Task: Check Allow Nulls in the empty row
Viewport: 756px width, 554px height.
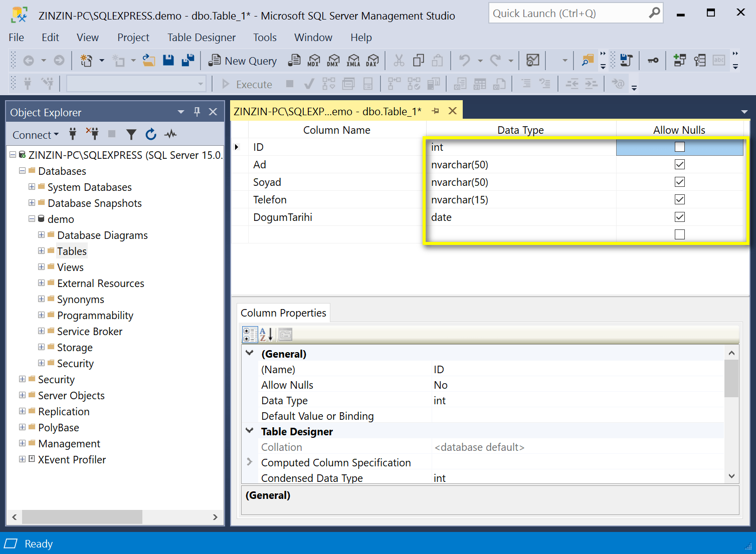Action: (680, 234)
